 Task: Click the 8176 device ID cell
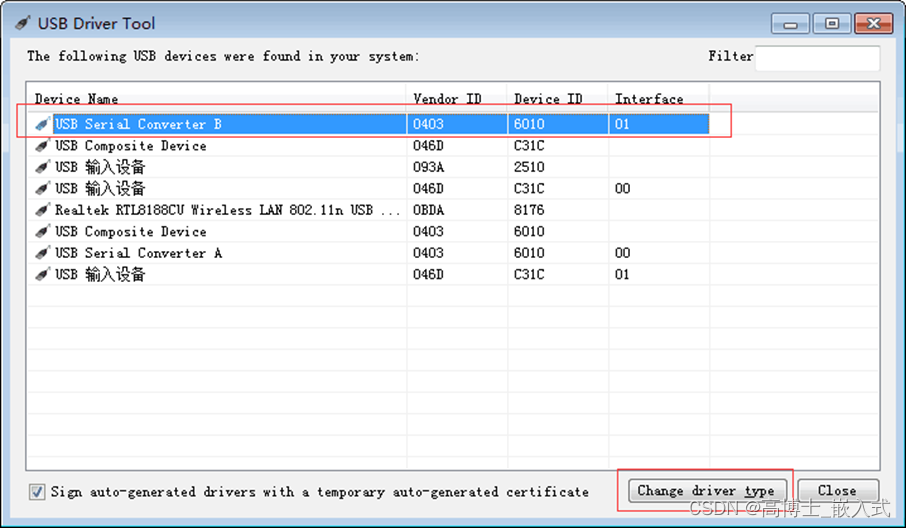point(529,210)
